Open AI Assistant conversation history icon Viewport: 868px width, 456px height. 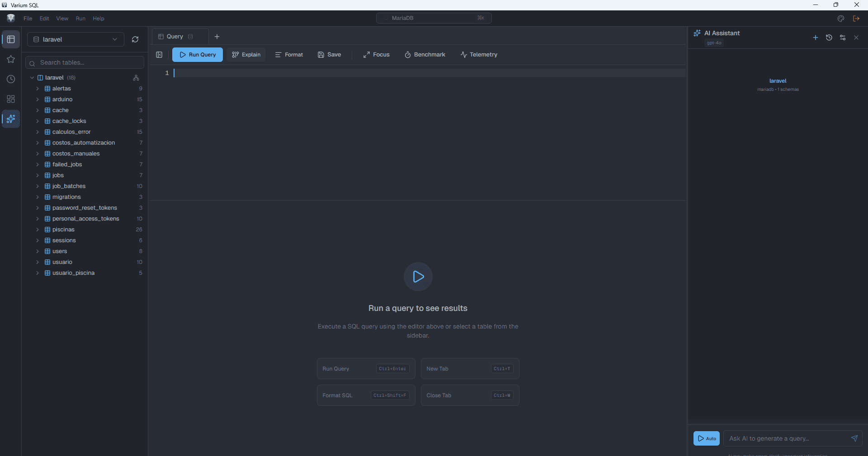click(829, 38)
